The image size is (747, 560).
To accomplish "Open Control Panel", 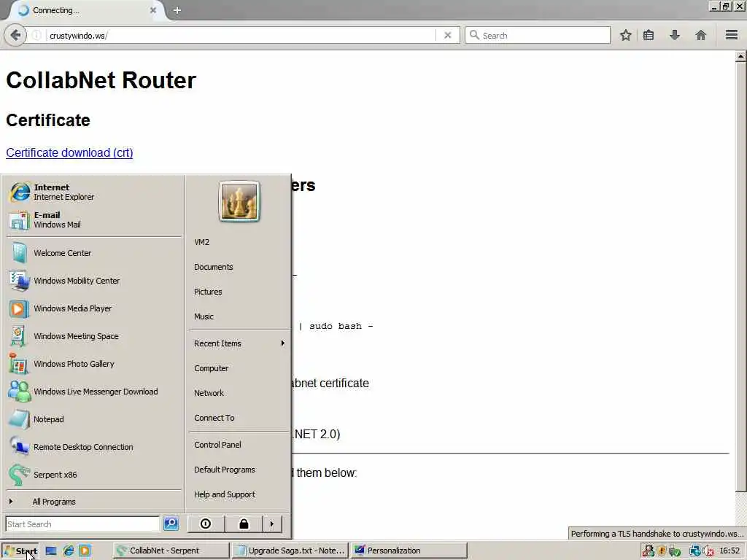I will (239, 445).
